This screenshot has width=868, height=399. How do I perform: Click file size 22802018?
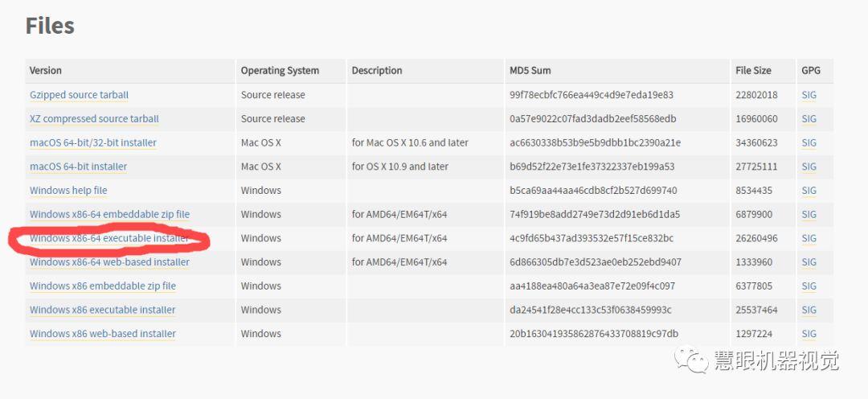pyautogui.click(x=756, y=95)
